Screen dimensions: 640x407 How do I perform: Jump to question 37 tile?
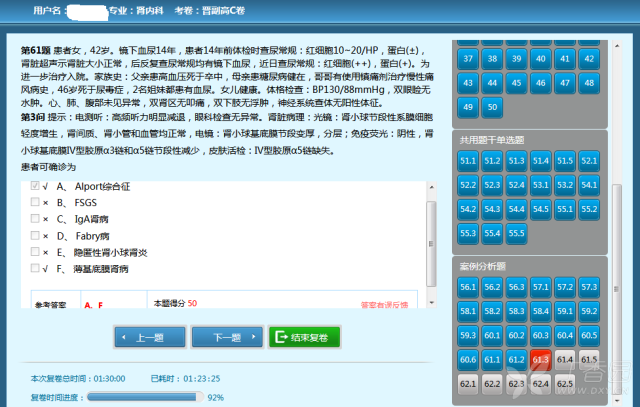point(468,59)
